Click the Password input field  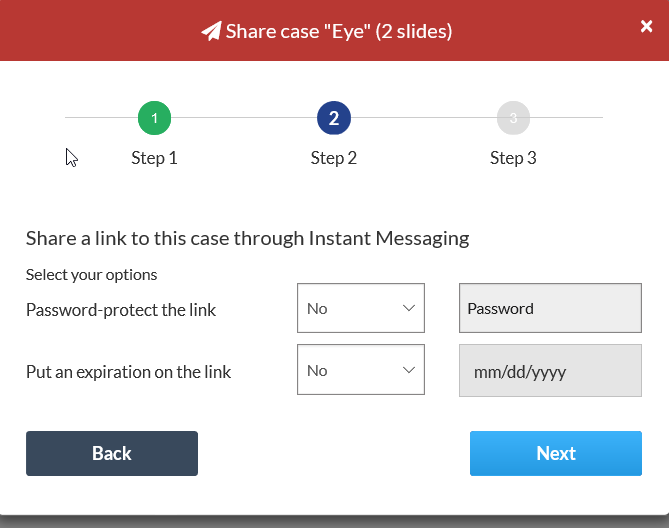pos(550,308)
